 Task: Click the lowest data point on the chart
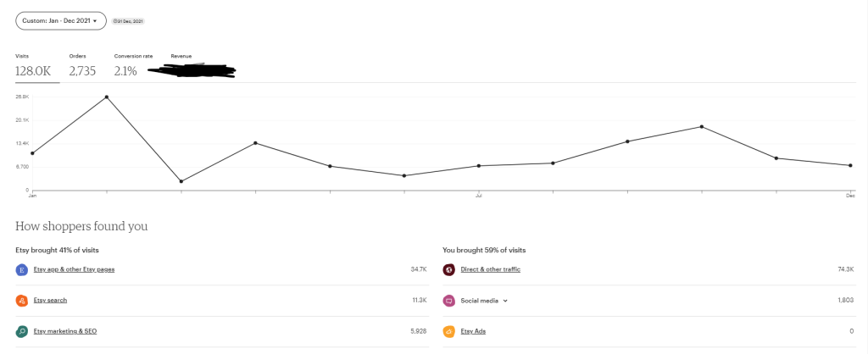tap(181, 181)
